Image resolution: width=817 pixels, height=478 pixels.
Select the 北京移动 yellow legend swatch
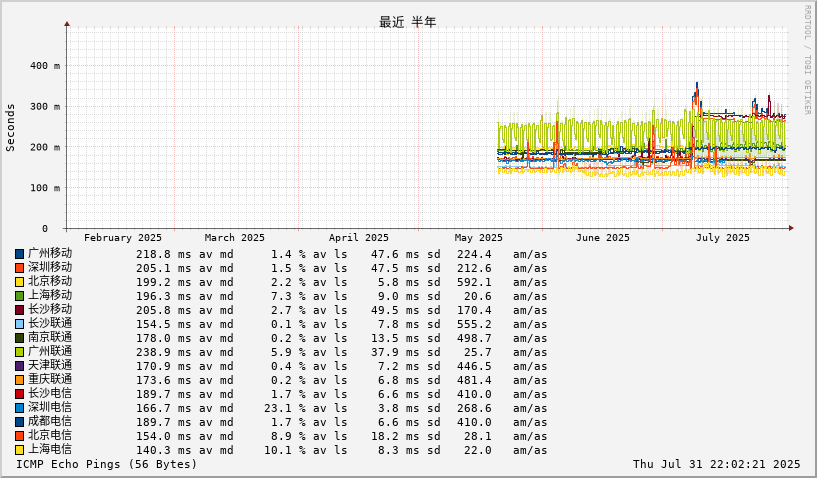point(20,283)
